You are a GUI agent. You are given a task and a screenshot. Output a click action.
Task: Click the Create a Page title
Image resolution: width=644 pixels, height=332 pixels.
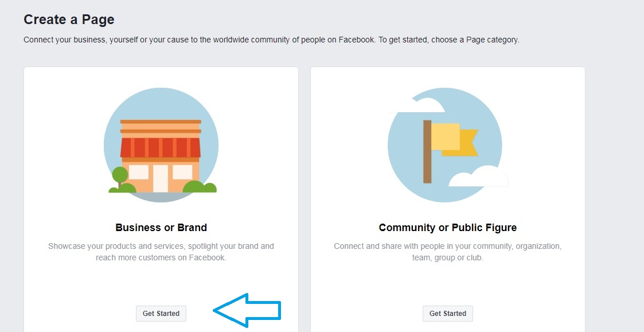69,19
